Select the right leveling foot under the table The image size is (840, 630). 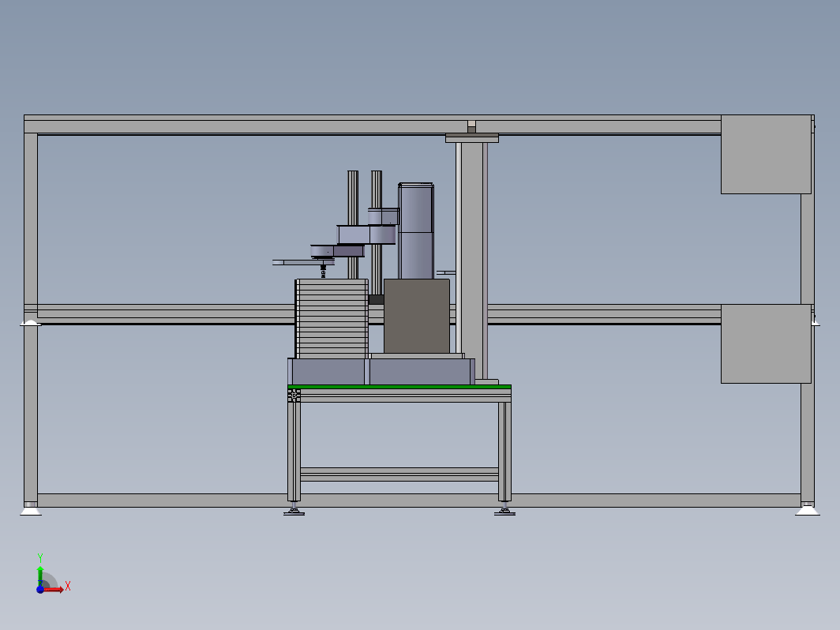pyautogui.click(x=504, y=511)
